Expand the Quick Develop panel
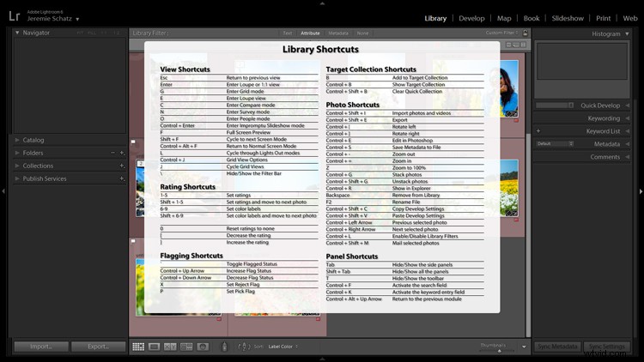This screenshot has width=644, height=362. pyautogui.click(x=628, y=106)
